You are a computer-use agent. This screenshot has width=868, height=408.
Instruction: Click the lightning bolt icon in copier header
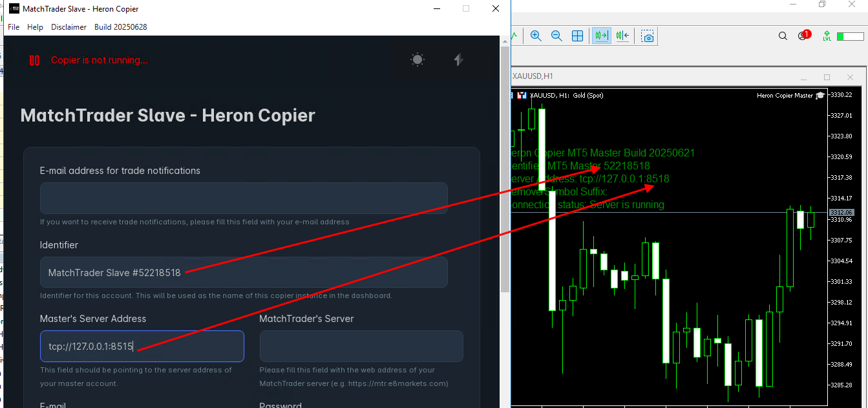(459, 60)
